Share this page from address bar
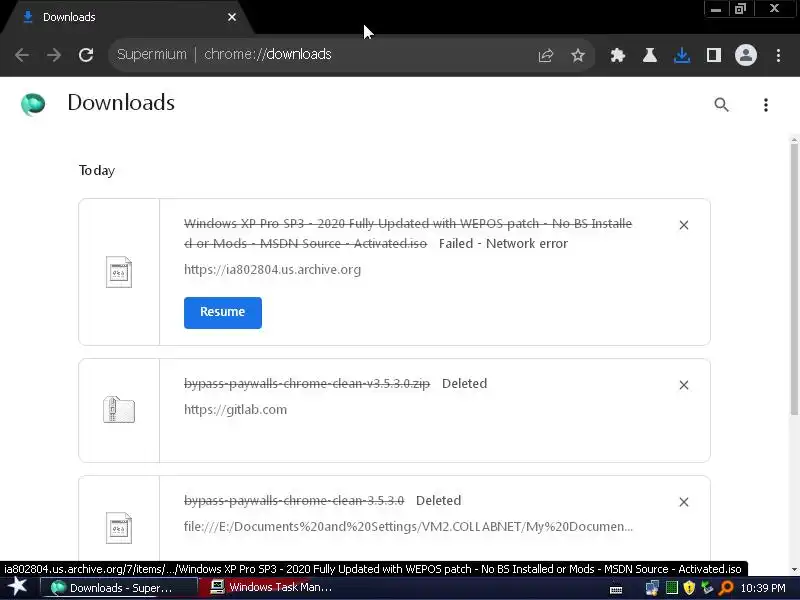Image resolution: width=800 pixels, height=600 pixels. (545, 55)
